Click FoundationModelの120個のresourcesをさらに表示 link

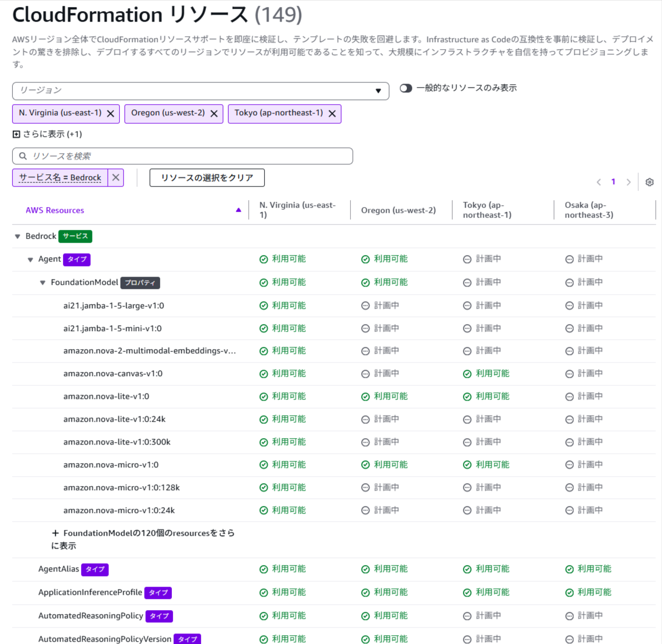coord(143,539)
